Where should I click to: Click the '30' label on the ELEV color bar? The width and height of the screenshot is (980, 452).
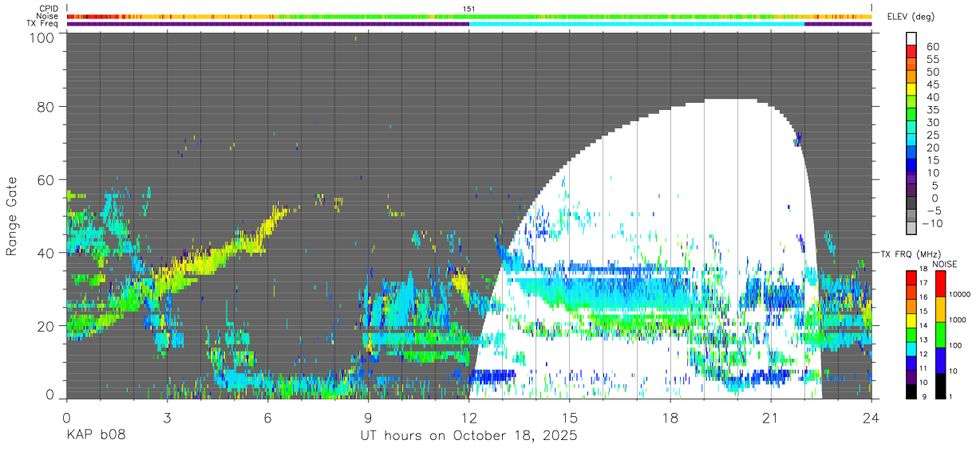pyautogui.click(x=932, y=123)
